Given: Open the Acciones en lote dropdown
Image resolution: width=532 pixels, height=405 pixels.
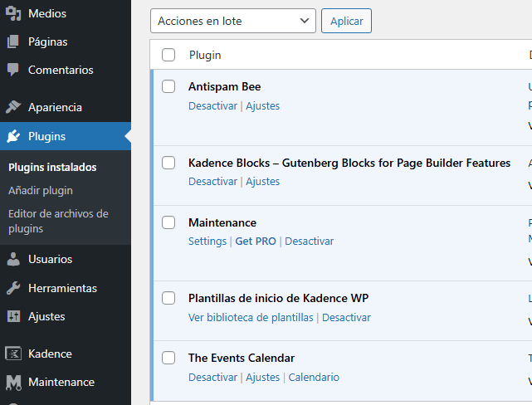Looking at the screenshot, I should pyautogui.click(x=232, y=21).
